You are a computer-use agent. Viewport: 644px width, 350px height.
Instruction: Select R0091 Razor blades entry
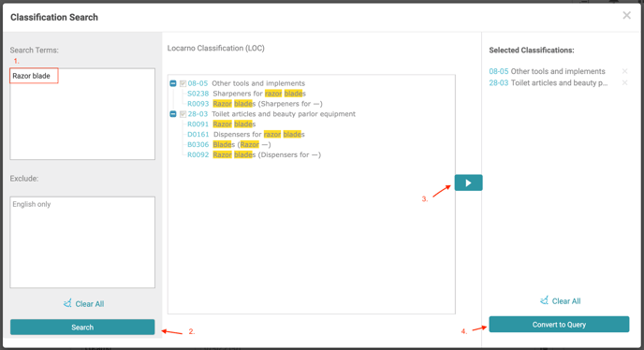tap(221, 124)
